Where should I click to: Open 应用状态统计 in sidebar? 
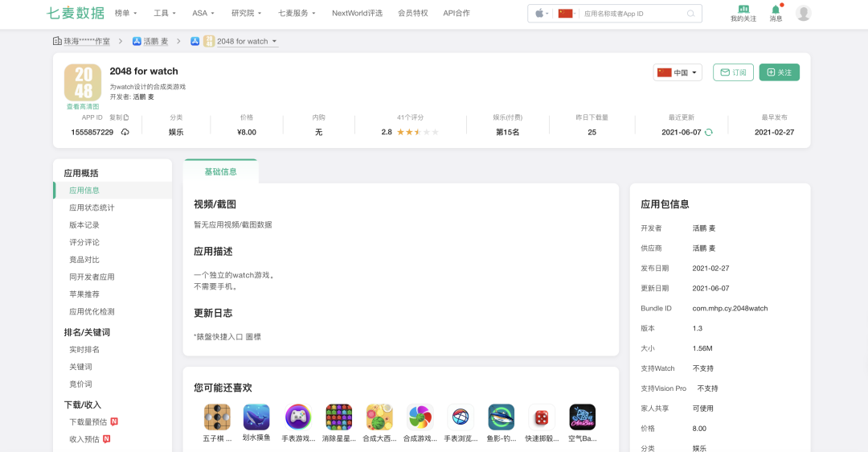tap(92, 208)
